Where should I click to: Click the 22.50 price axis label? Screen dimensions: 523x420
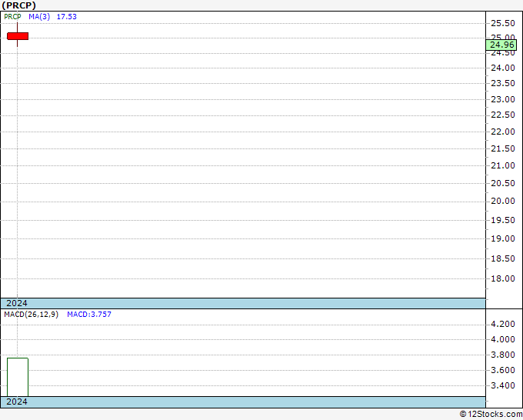(503, 115)
